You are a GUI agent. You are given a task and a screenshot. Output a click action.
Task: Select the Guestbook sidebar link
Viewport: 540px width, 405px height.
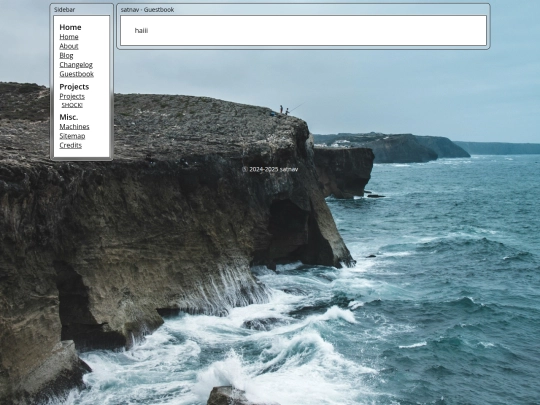[x=76, y=74]
